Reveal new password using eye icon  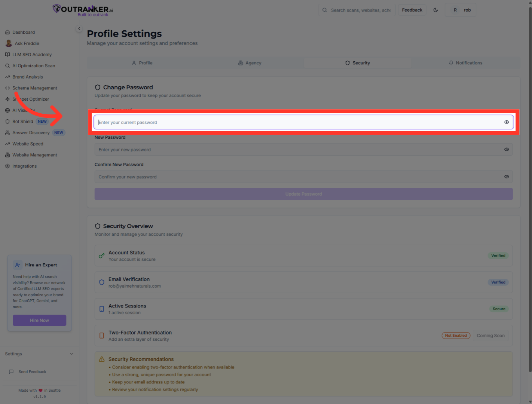[x=507, y=150]
